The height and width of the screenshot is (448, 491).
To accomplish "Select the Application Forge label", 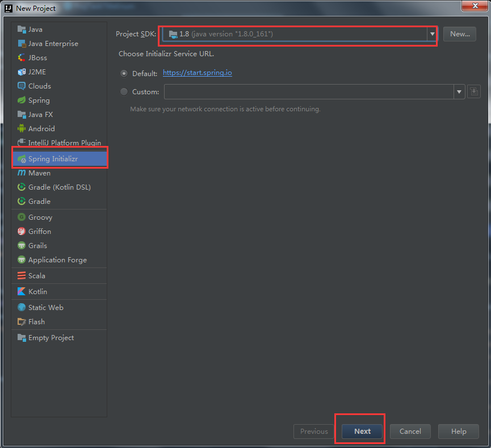I will coord(58,260).
